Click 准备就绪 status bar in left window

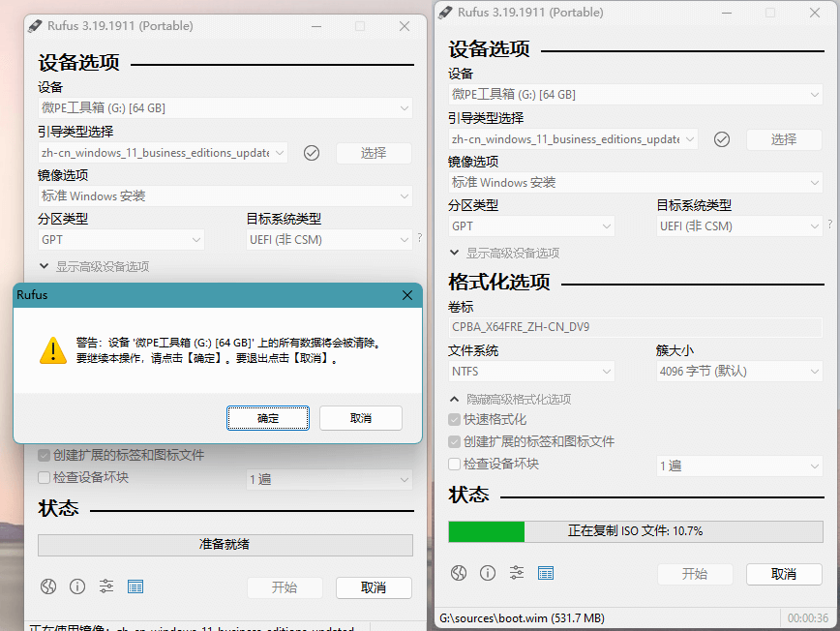pos(225,545)
